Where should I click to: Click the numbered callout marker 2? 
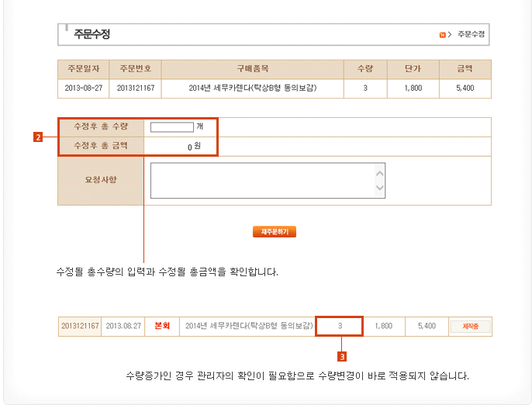tap(38, 137)
